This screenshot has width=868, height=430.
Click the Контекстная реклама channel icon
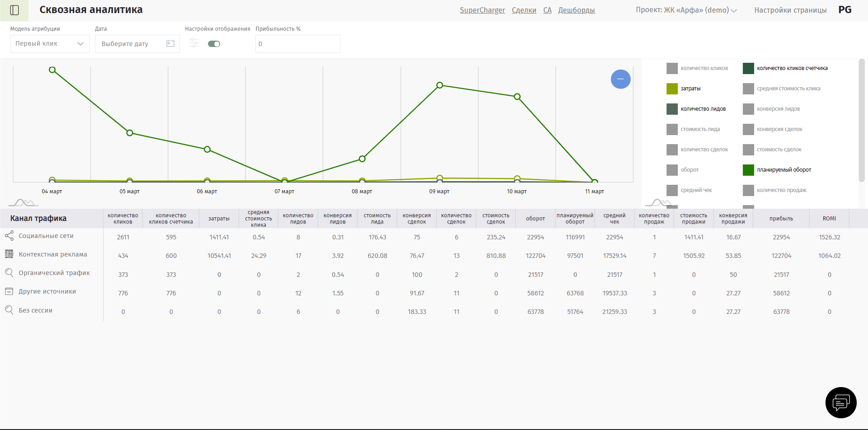tap(9, 254)
